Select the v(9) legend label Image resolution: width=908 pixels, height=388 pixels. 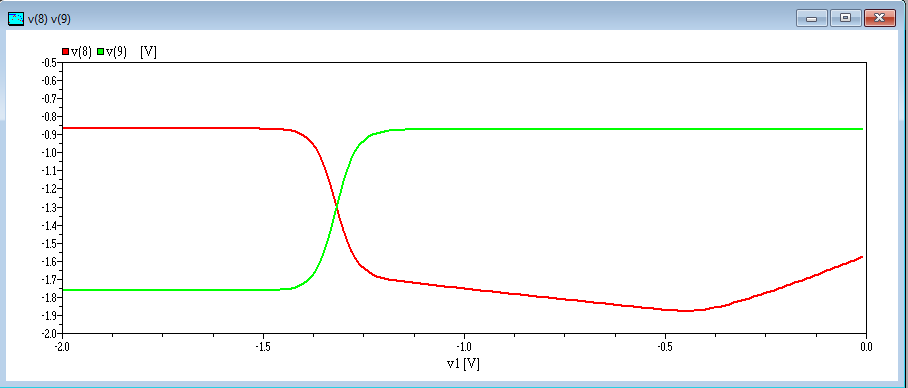click(116, 52)
